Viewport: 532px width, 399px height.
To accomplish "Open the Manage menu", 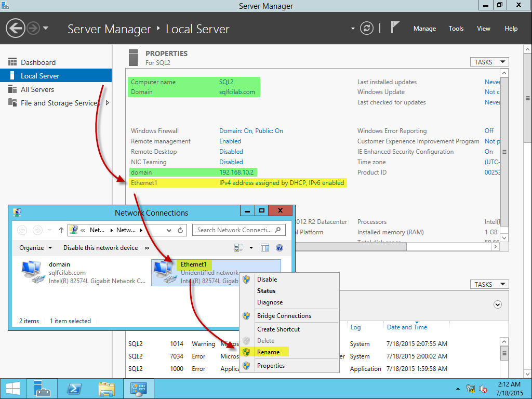I will coord(424,29).
